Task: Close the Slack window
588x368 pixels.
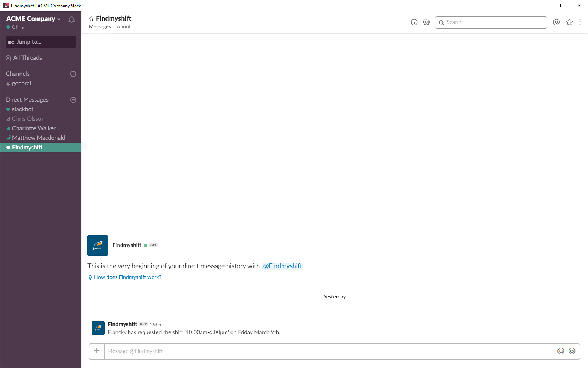Action: click(579, 6)
